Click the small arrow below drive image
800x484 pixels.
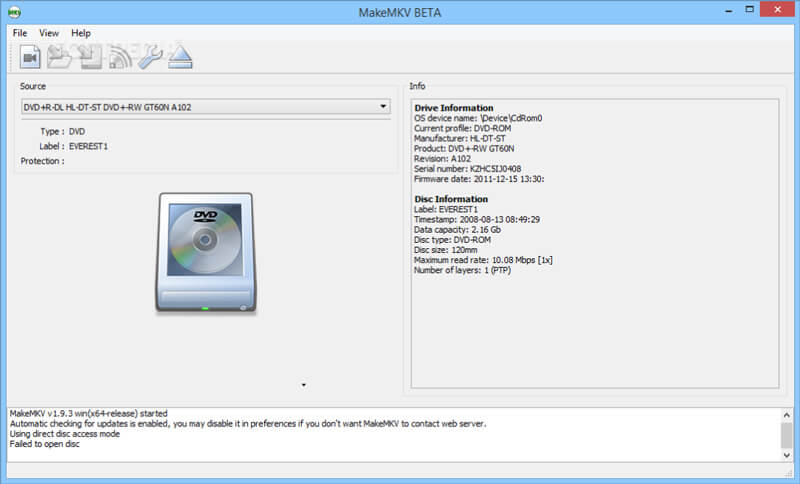303,384
